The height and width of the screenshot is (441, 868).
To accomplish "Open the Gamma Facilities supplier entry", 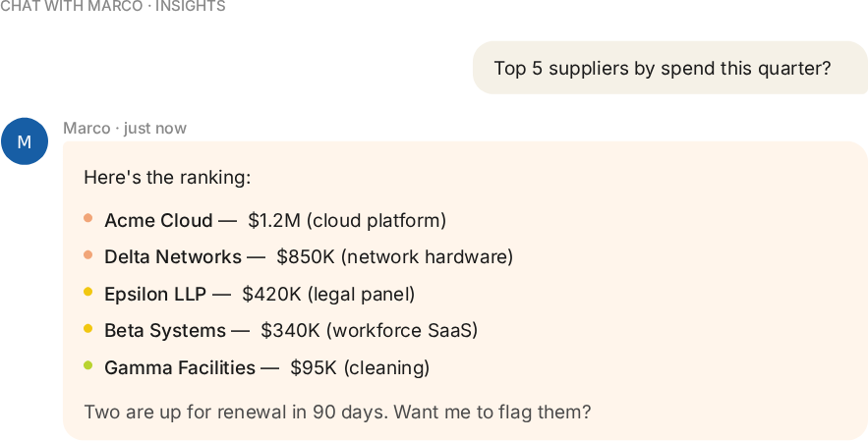I will [x=180, y=367].
